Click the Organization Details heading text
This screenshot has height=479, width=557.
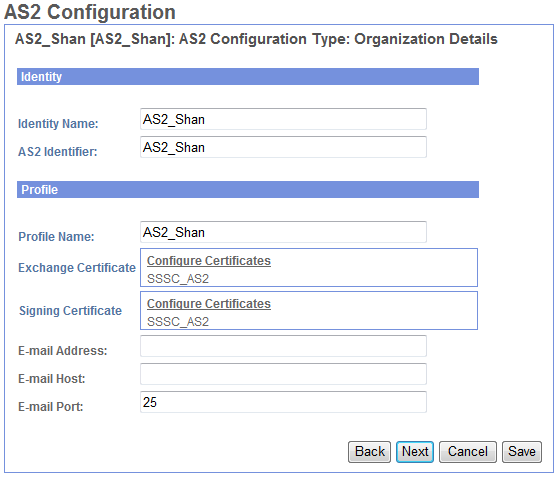(x=426, y=39)
